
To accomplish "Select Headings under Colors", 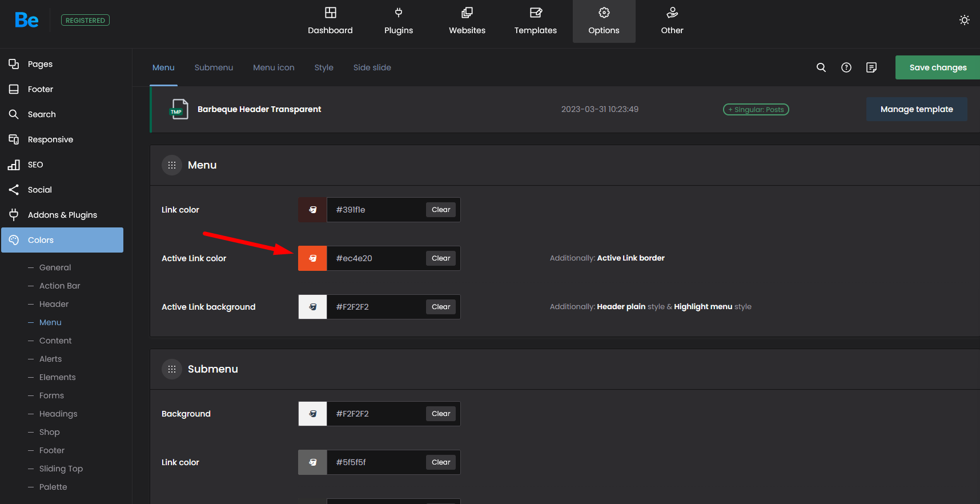I will point(58,414).
